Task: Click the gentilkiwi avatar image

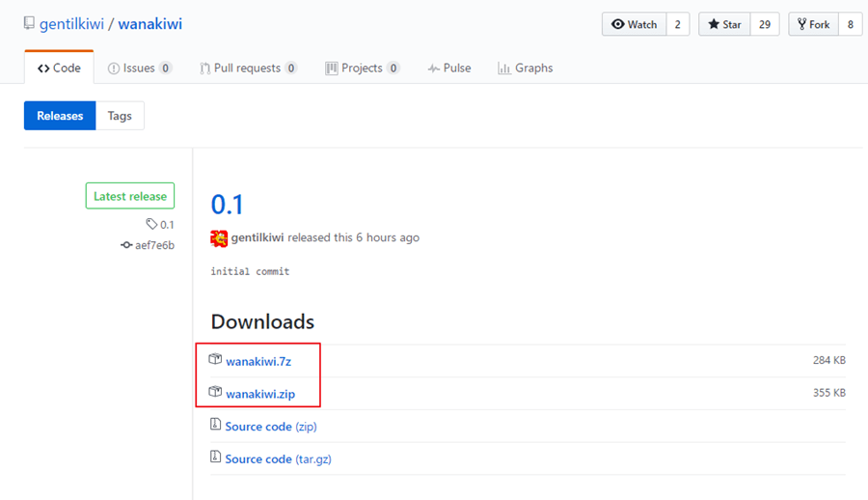Action: tap(219, 238)
